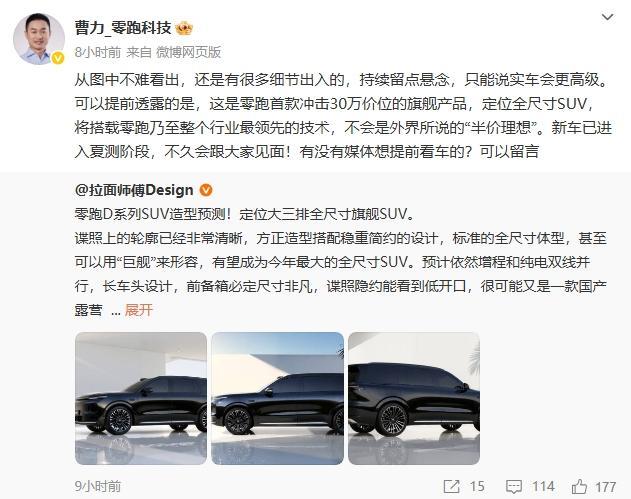Open first black SUV front thumbnail
This screenshot has width=631, height=499.
click(141, 398)
